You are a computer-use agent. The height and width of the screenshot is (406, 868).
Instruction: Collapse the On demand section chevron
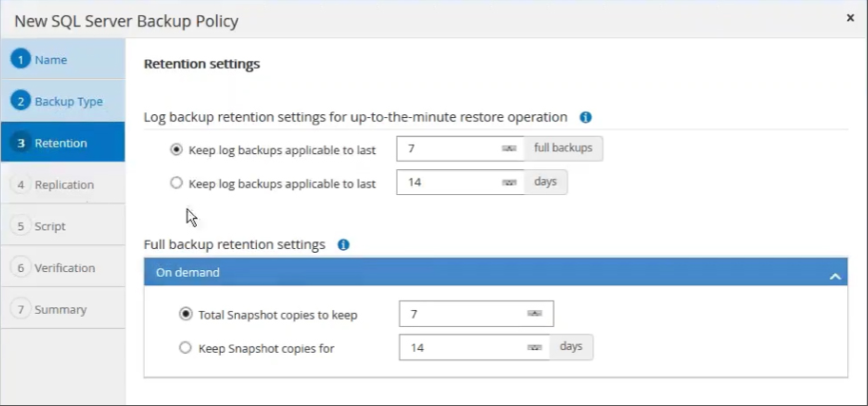835,276
